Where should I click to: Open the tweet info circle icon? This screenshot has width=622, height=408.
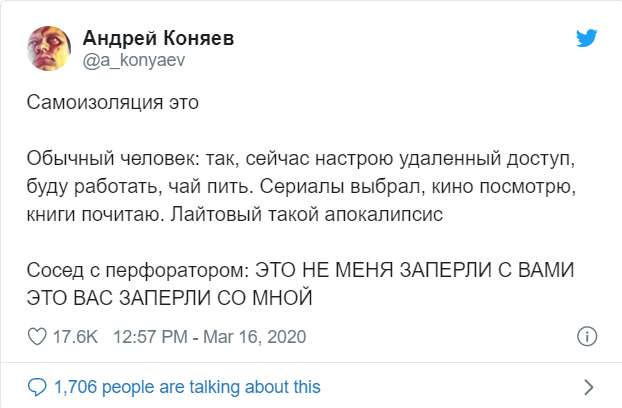pos(589,336)
